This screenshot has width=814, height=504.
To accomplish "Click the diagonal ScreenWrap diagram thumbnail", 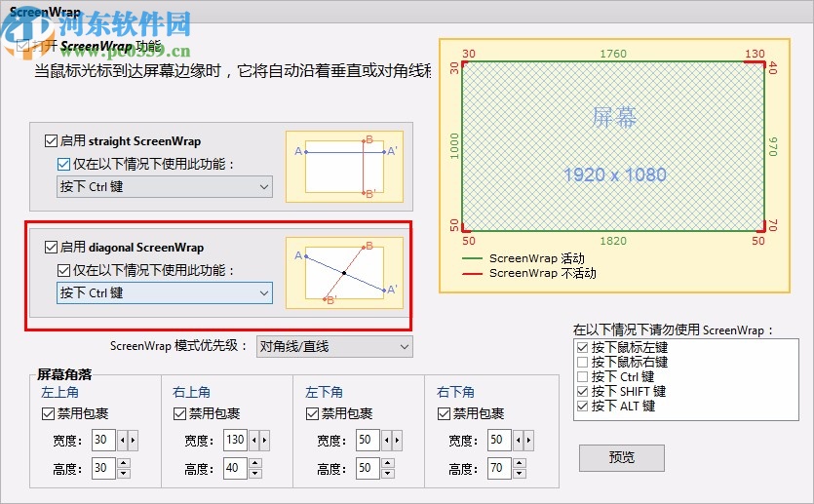I will (344, 273).
